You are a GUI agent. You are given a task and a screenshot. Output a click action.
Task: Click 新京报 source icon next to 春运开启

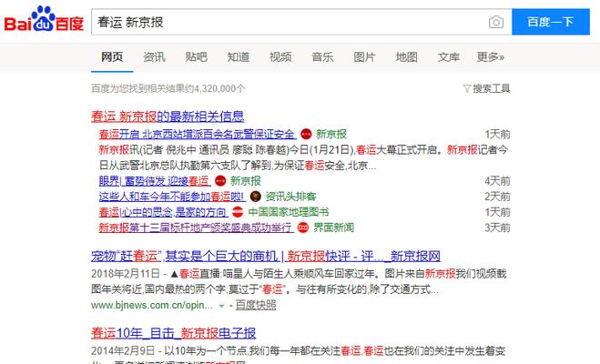tap(306, 134)
